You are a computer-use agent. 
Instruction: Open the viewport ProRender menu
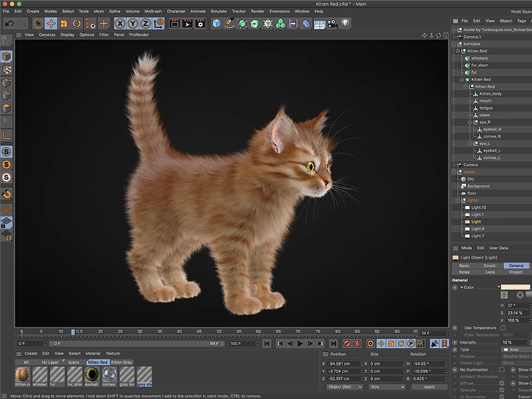(139, 35)
